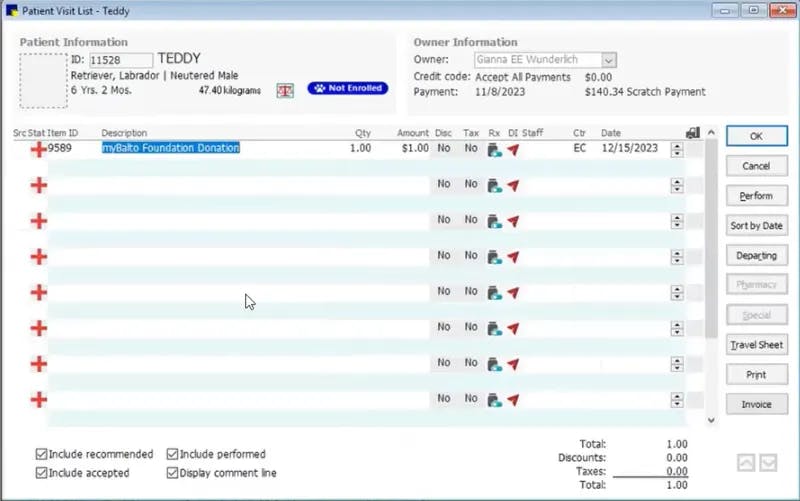This screenshot has height=501, width=800.
Task: Open the Rx prescription icon in the 9589 row
Action: [x=494, y=149]
